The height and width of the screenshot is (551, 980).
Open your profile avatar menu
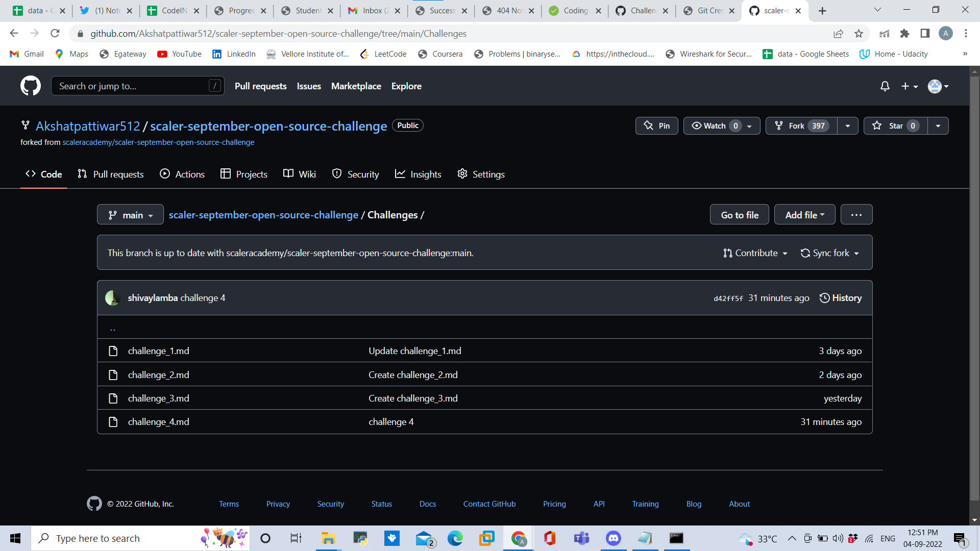pos(937,86)
